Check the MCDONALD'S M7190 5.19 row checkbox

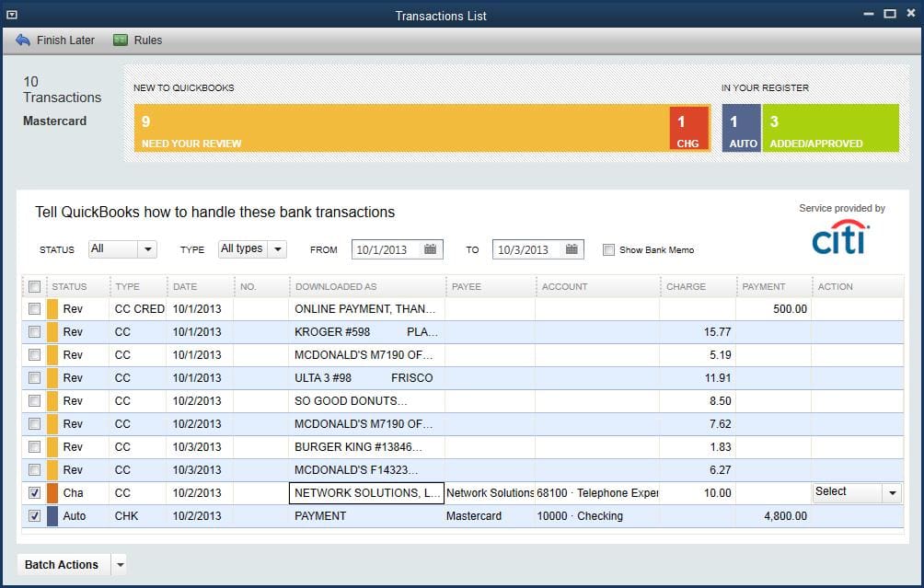click(35, 354)
